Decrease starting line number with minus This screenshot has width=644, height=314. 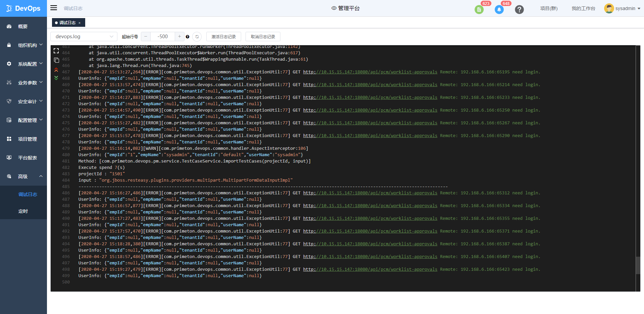[x=146, y=37]
